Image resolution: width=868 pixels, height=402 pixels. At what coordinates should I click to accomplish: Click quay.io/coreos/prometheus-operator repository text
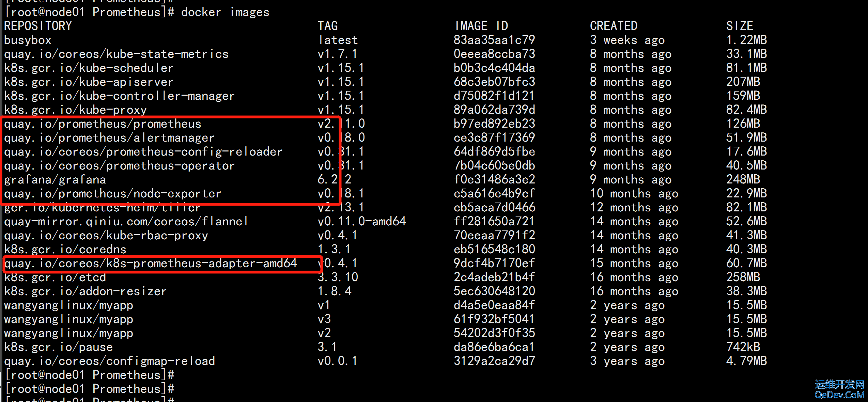point(120,166)
